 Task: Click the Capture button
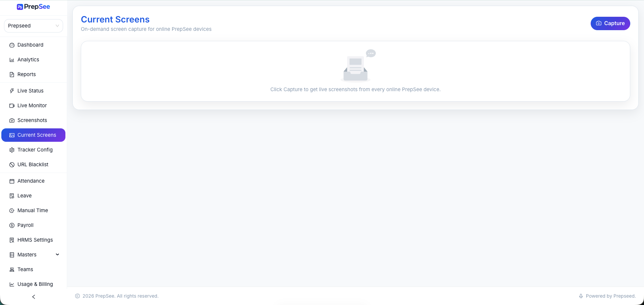pyautogui.click(x=610, y=23)
